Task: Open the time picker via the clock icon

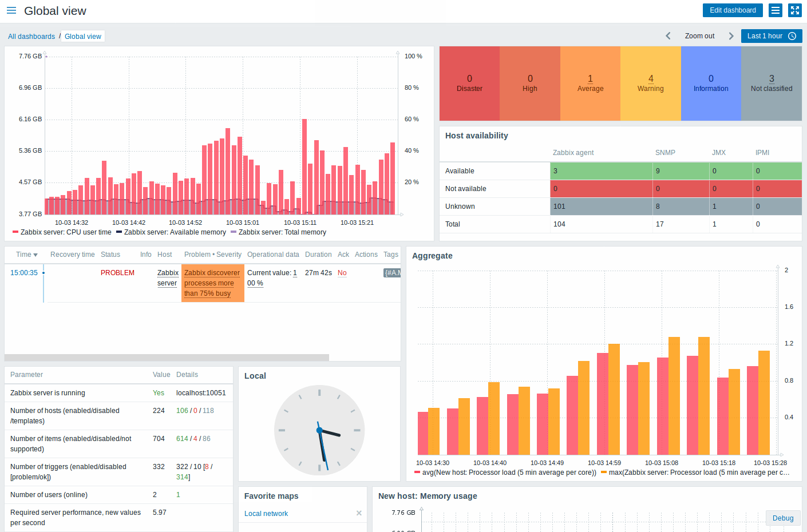Action: [x=793, y=35]
